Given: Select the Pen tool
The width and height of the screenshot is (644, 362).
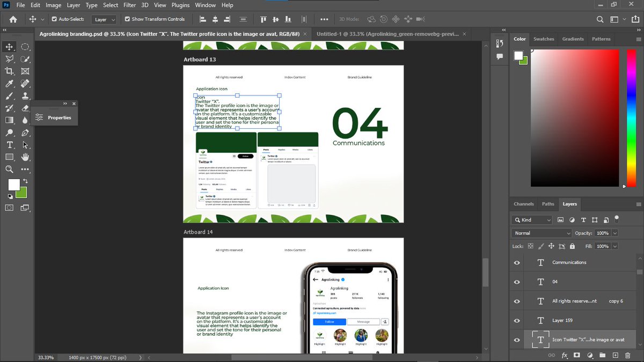Looking at the screenshot, I should [x=25, y=132].
